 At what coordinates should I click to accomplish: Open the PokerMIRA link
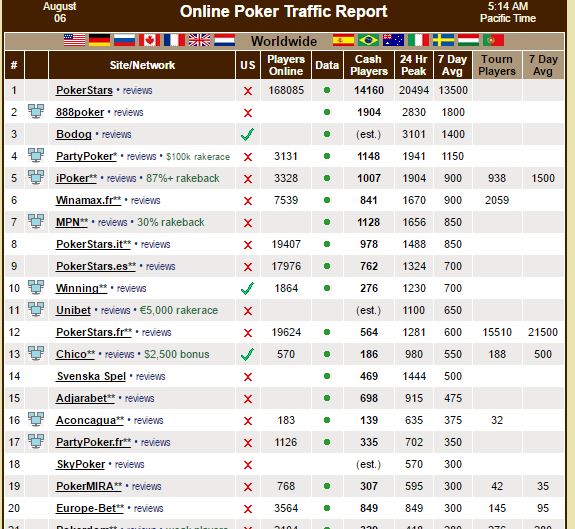[89, 486]
